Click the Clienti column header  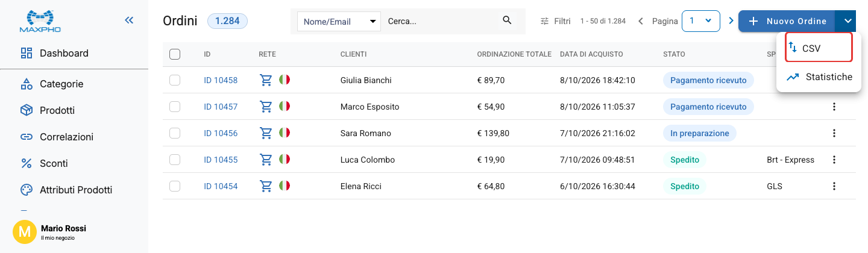[353, 54]
